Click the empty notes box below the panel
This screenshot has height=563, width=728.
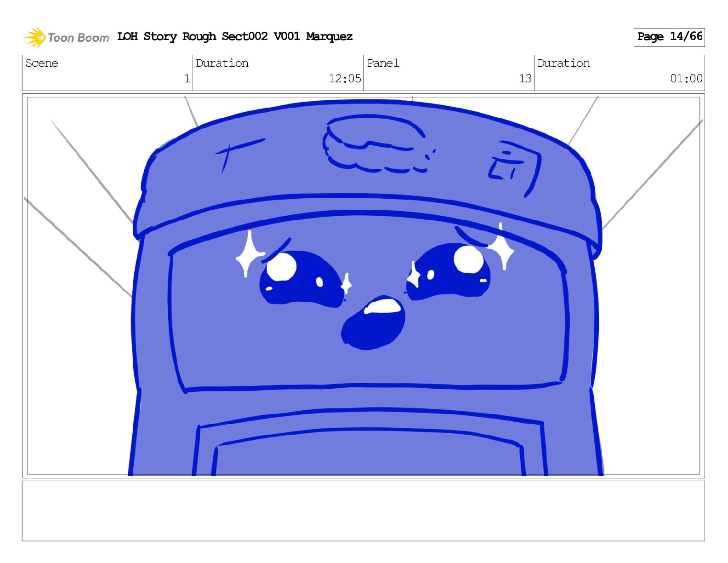(x=364, y=511)
